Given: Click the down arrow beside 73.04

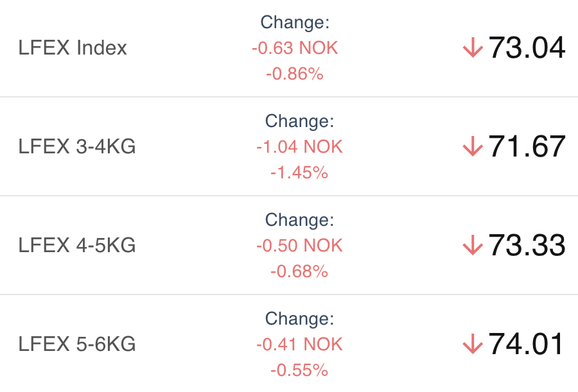Looking at the screenshot, I should tap(472, 47).
